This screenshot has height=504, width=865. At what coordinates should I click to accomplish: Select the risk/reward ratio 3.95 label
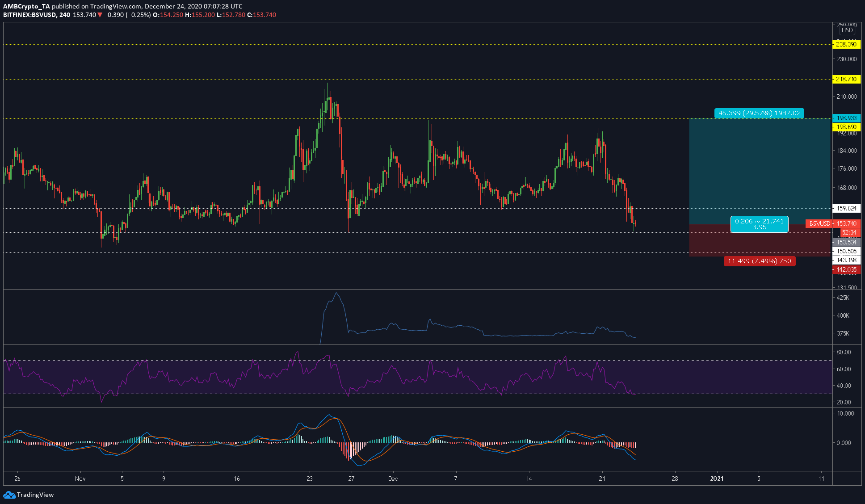pos(760,227)
